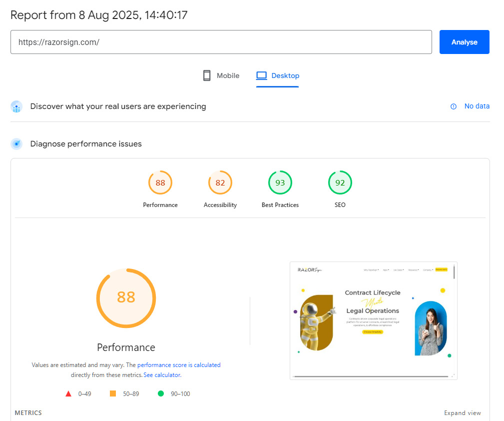Click the No data info icon

(454, 106)
